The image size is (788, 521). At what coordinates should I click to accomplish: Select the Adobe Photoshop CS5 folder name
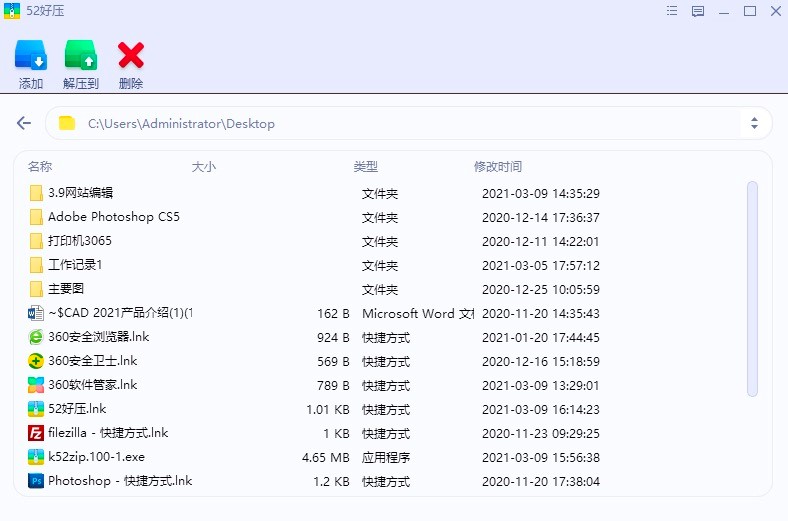(114, 217)
